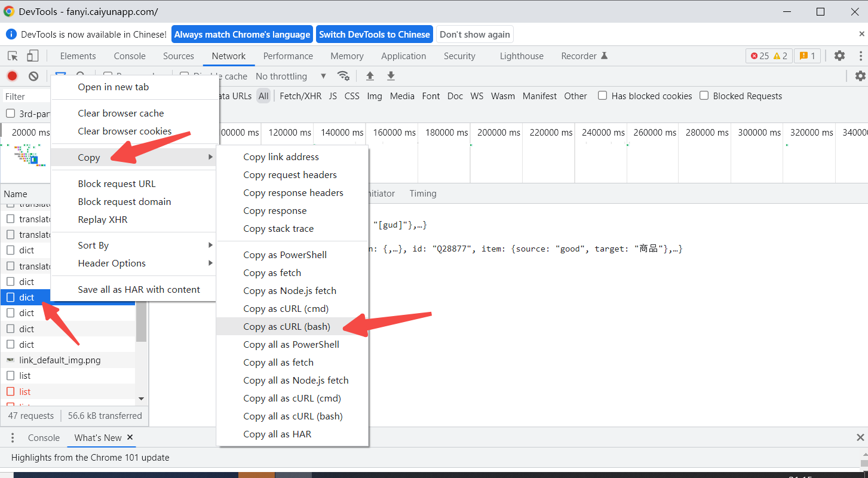Click the request list scrollbar down arrow

pos(142,399)
